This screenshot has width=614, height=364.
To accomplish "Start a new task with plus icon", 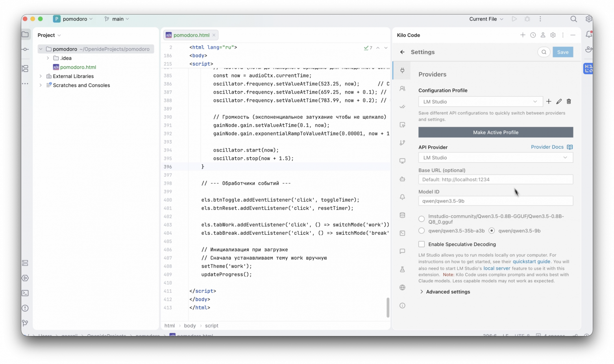I will [x=523, y=35].
